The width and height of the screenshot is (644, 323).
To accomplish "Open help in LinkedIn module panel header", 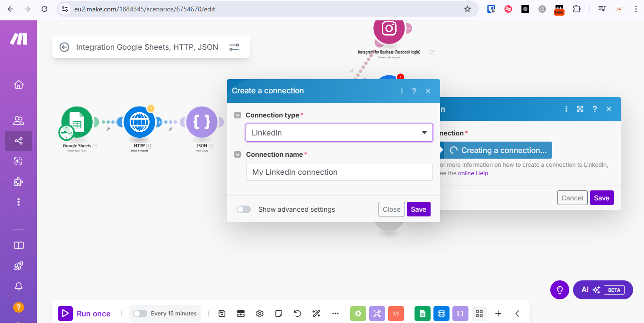I will click(595, 109).
